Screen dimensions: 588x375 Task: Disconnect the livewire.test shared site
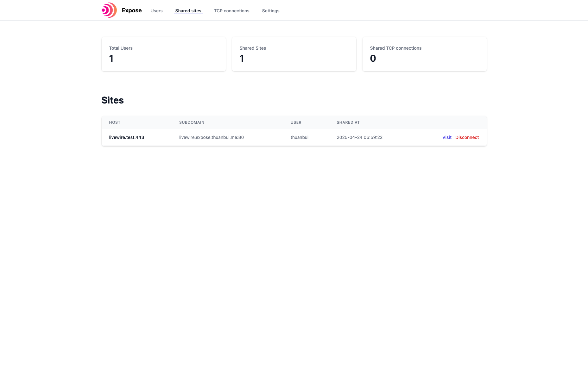tap(467, 137)
